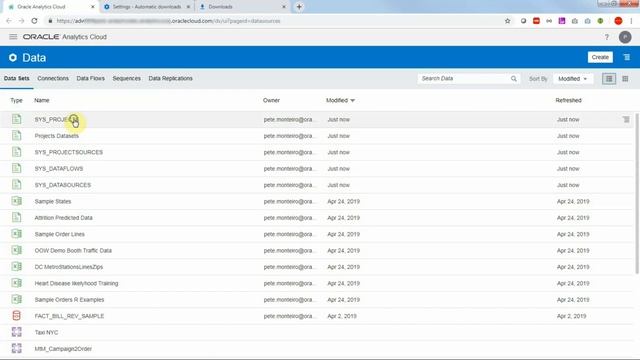Click the Excel icon for DC MetroStationsLinesZips

click(16, 266)
